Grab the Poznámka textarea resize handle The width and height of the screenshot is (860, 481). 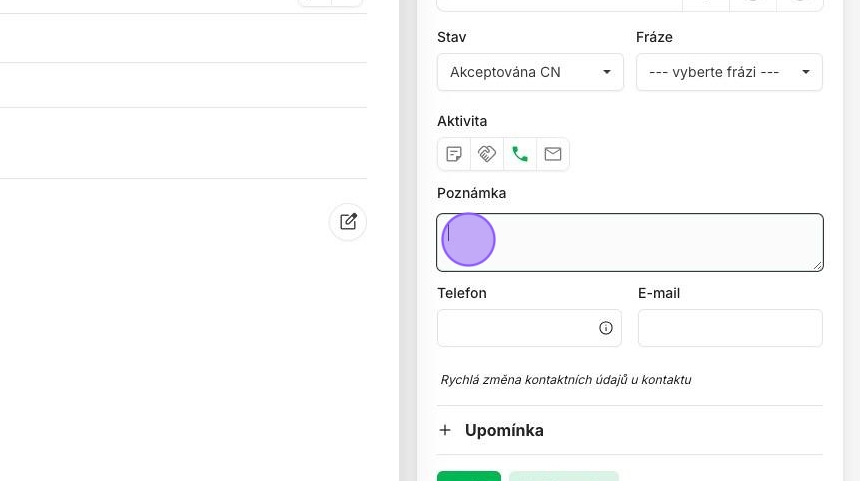click(818, 266)
